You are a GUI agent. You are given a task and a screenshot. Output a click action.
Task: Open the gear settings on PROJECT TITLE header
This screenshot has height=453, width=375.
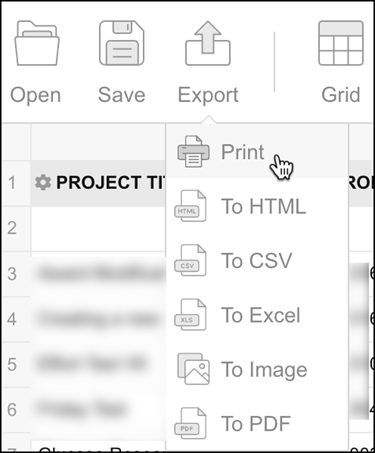[43, 182]
